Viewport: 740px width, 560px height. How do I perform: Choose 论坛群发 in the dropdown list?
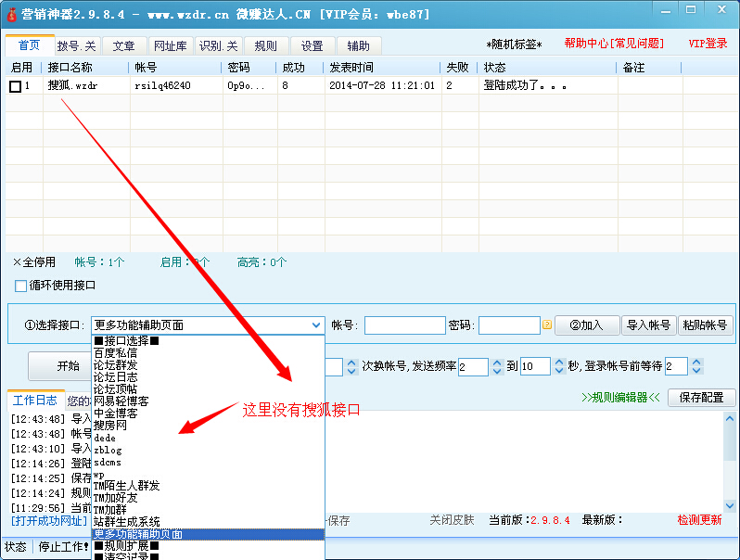point(115,365)
